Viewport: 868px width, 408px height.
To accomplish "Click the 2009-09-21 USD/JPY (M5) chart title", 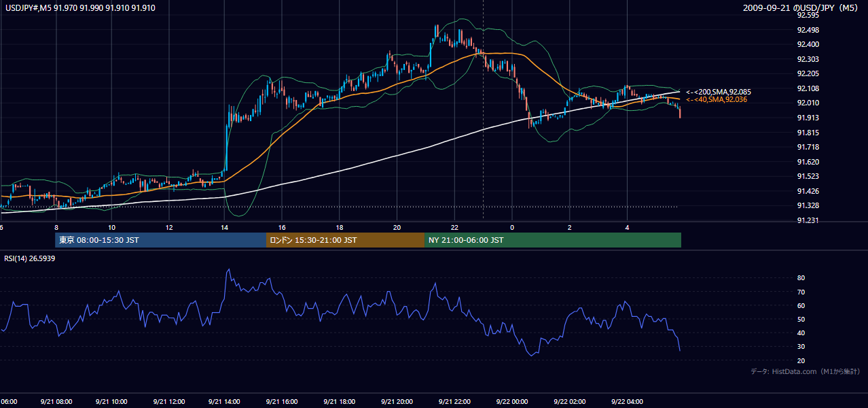I will click(801, 8).
